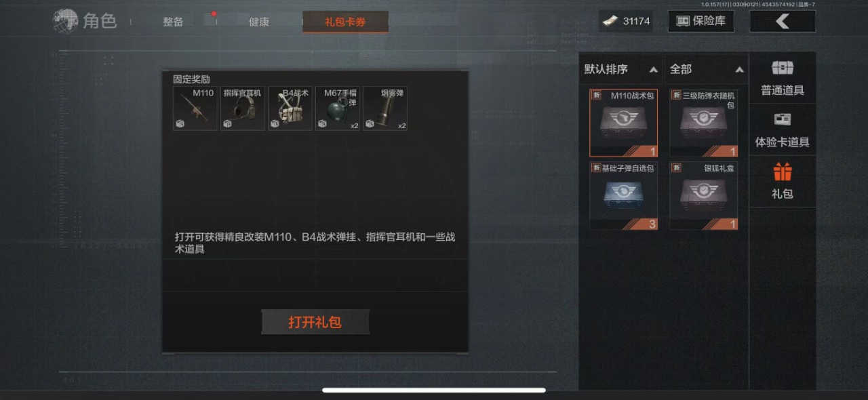868x400 pixels.
Task: Expand the 全部 filter dropdown
Action: [x=707, y=69]
